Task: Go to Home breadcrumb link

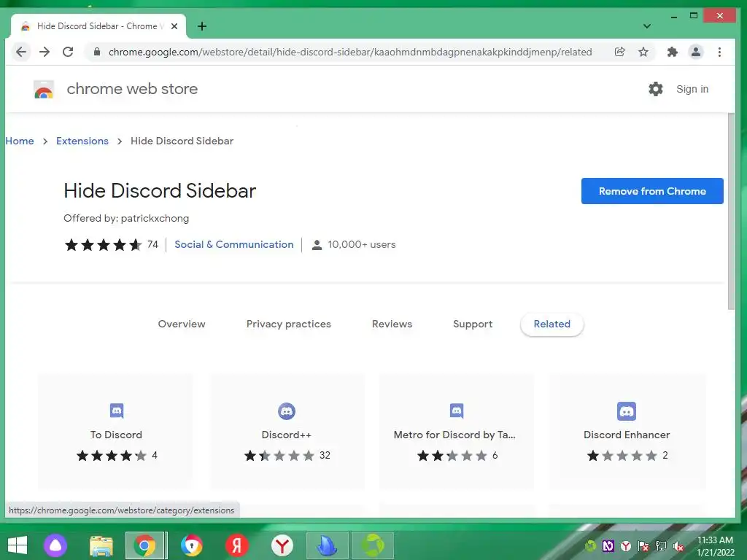Action: pyautogui.click(x=20, y=141)
